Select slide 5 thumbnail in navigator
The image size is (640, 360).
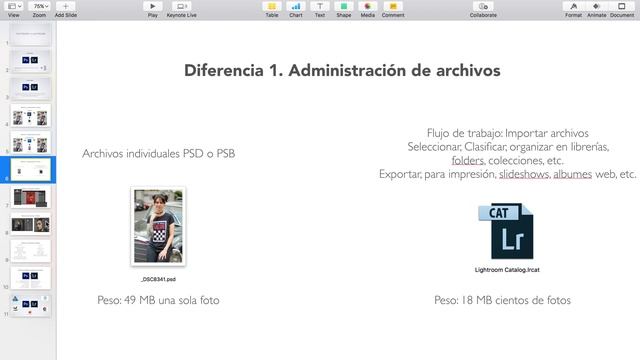pos(31,142)
